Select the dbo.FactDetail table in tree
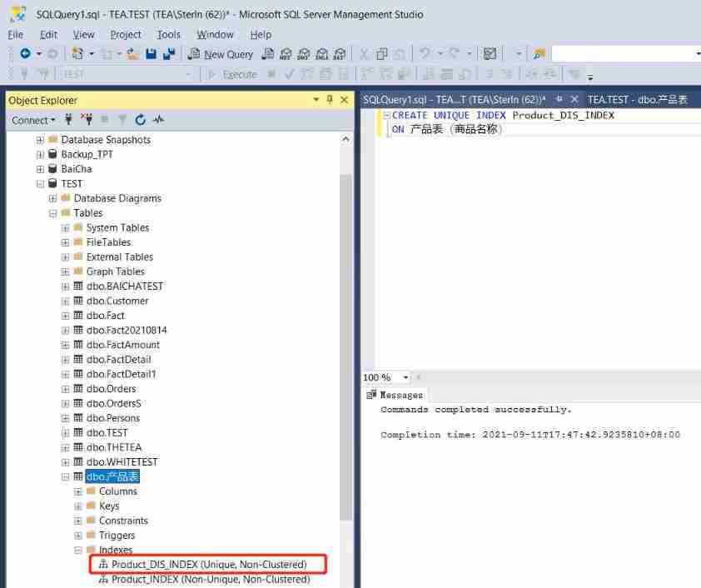Image resolution: width=701 pixels, height=588 pixels. tap(118, 359)
